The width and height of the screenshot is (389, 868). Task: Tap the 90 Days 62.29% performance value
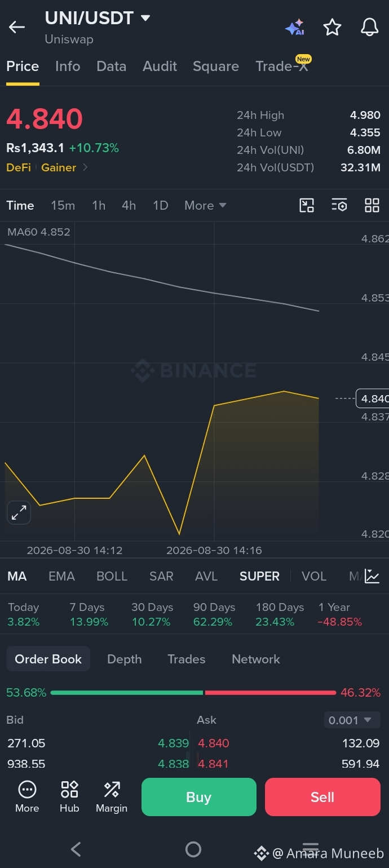[x=214, y=622]
